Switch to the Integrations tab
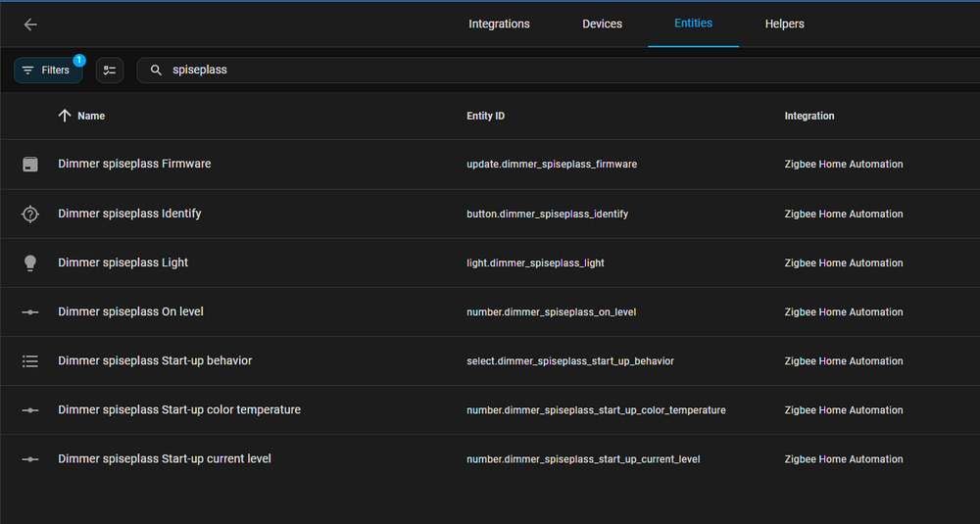The width and height of the screenshot is (980, 524). click(499, 24)
